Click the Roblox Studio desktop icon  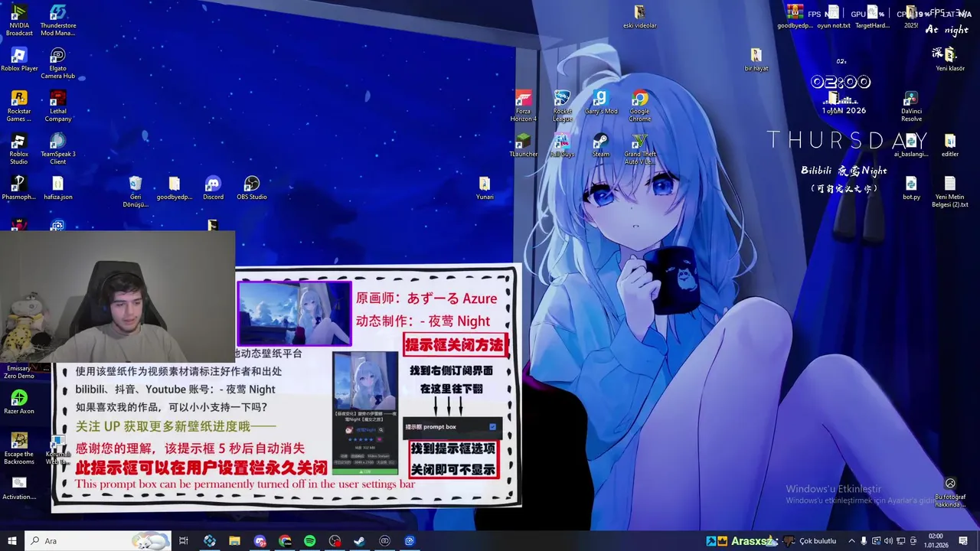pos(19,148)
